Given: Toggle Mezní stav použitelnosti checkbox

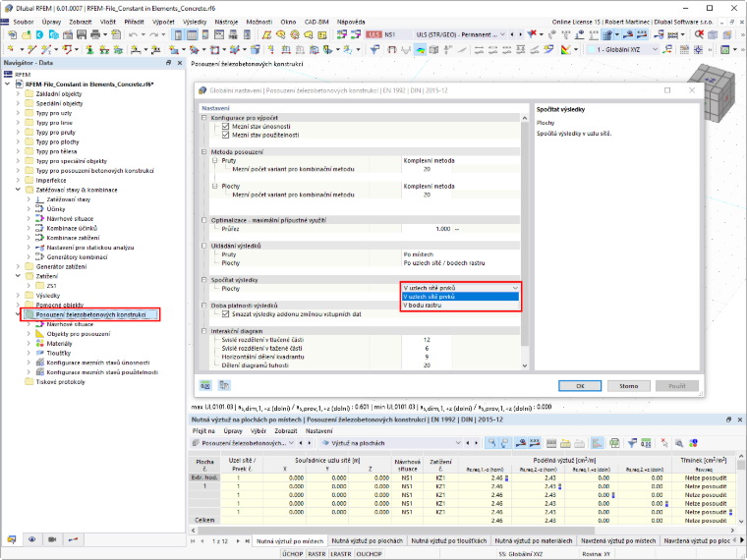Looking at the screenshot, I should click(x=226, y=136).
